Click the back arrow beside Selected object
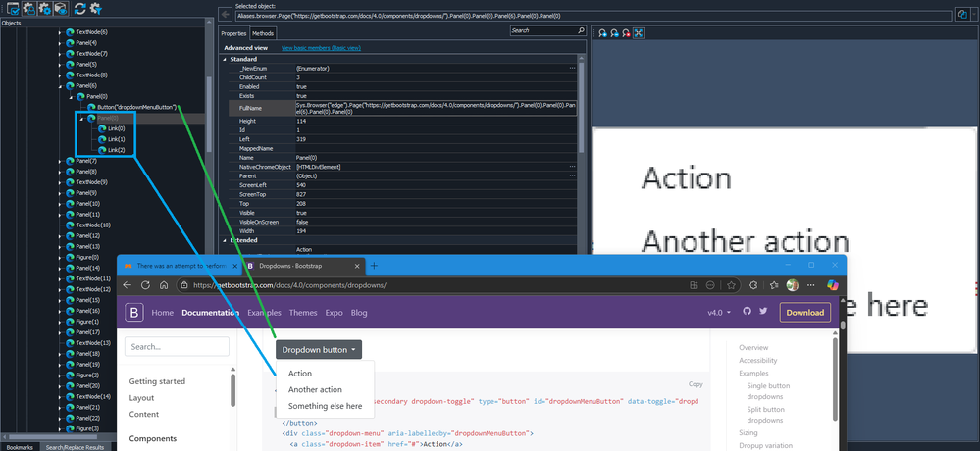This screenshot has height=451, width=980. [226, 15]
